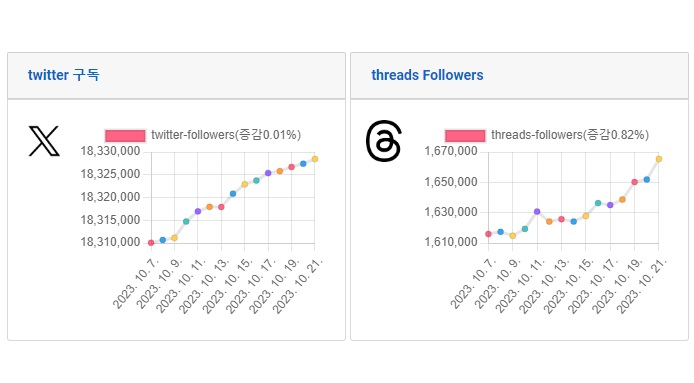
Task: Select last yellow point on twitter chart
Action: point(315,159)
